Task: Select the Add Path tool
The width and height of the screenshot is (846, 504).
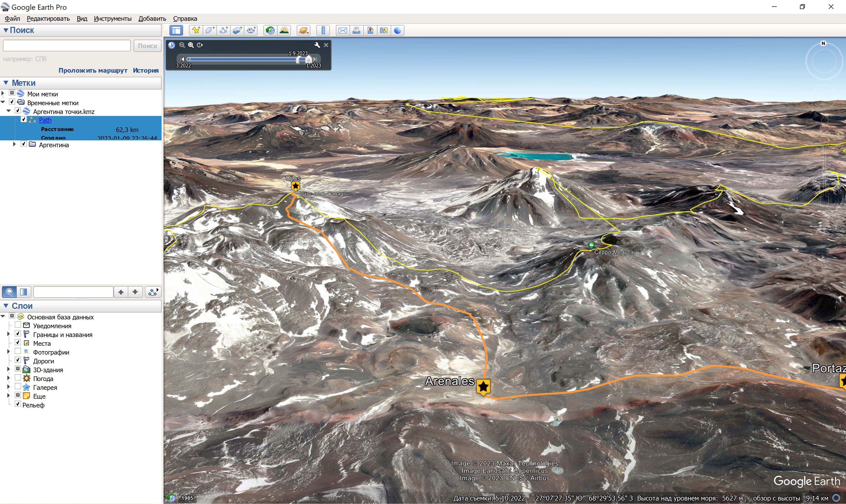Action: (224, 31)
